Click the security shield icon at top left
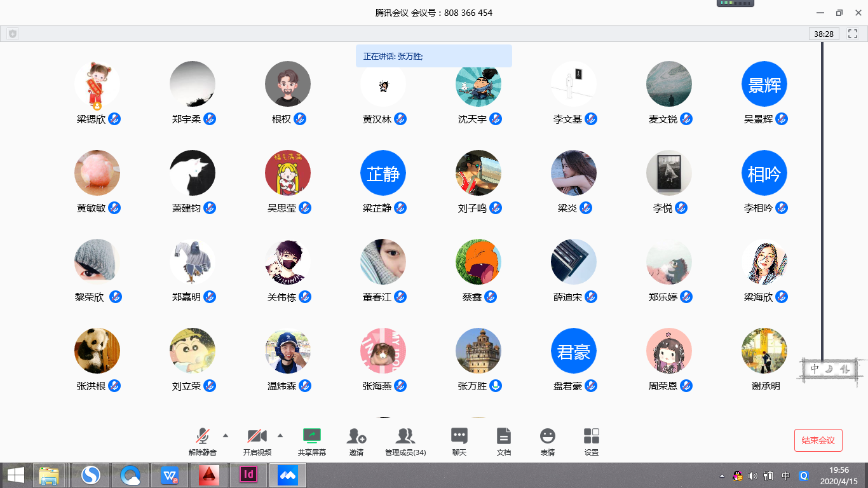 click(13, 34)
